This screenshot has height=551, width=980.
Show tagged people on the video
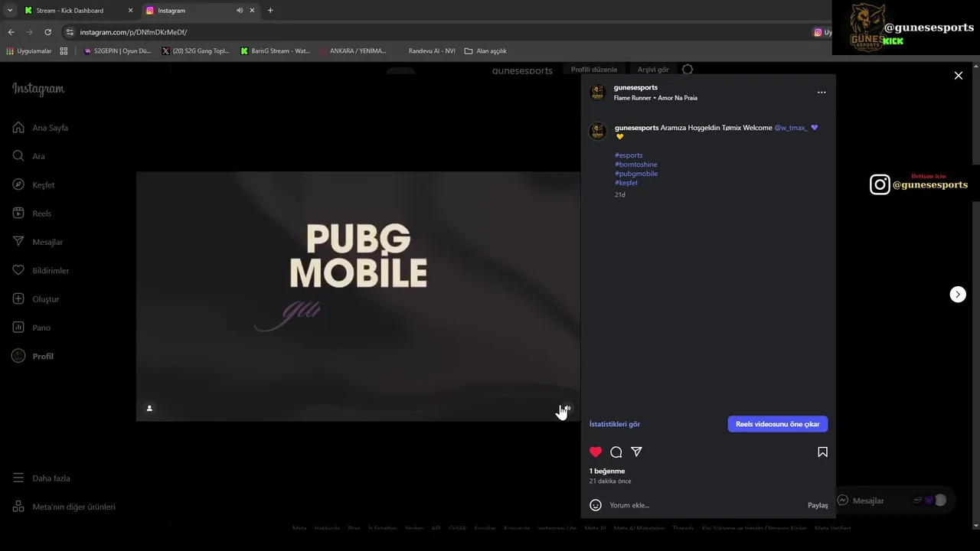pos(149,409)
